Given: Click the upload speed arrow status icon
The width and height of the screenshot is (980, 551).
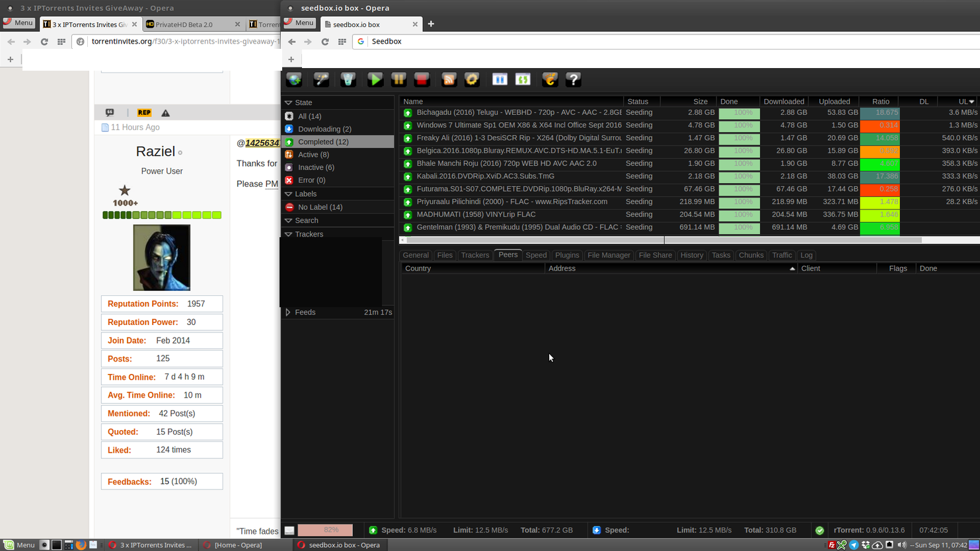Looking at the screenshot, I should [x=373, y=530].
